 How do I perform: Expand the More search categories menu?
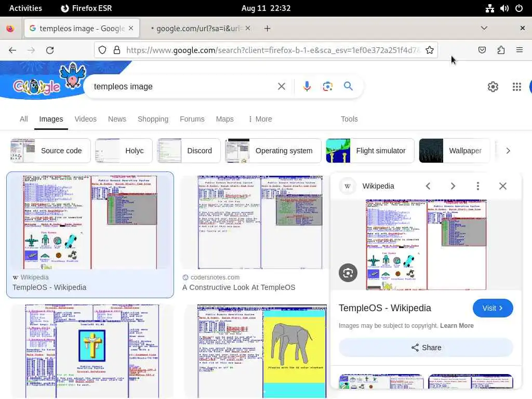260,119
